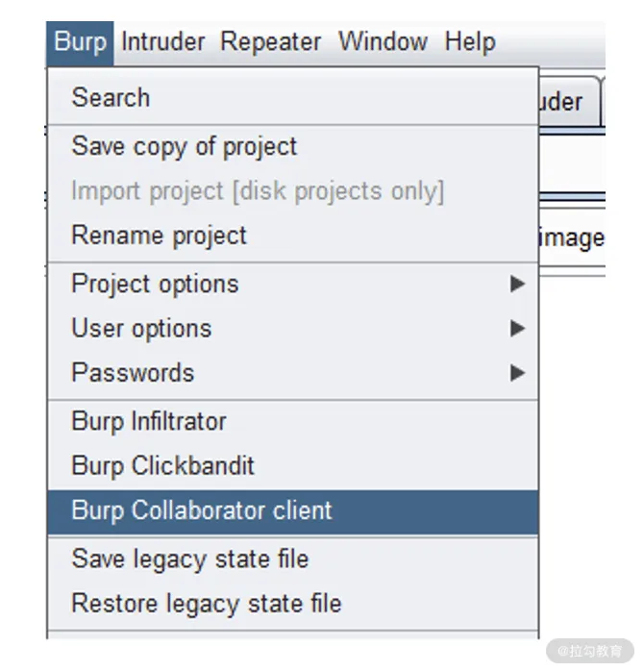Open the Window menu
The width and height of the screenshot is (644, 671).
(x=383, y=43)
